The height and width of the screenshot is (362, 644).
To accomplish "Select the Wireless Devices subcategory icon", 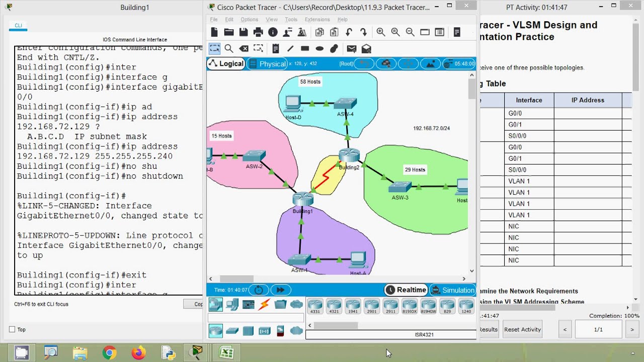I will [264, 331].
